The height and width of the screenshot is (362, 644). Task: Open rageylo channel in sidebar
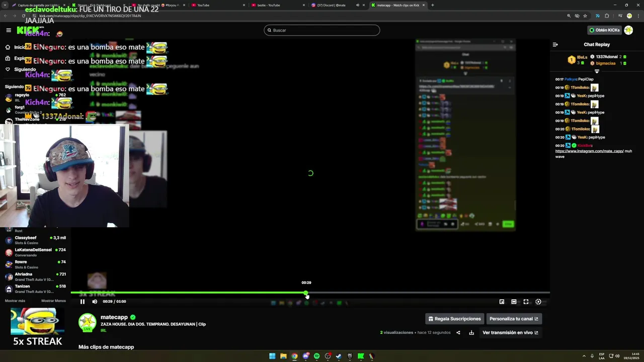(35, 97)
